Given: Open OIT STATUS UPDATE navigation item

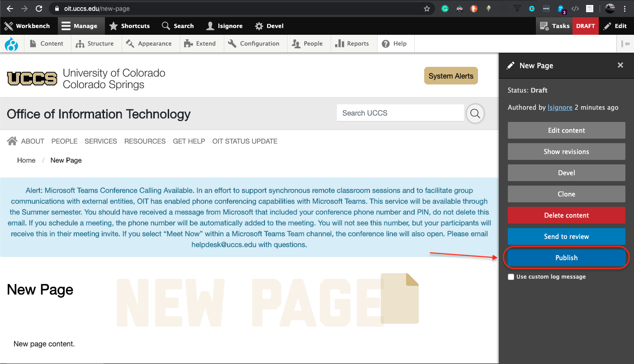Looking at the screenshot, I should (245, 141).
